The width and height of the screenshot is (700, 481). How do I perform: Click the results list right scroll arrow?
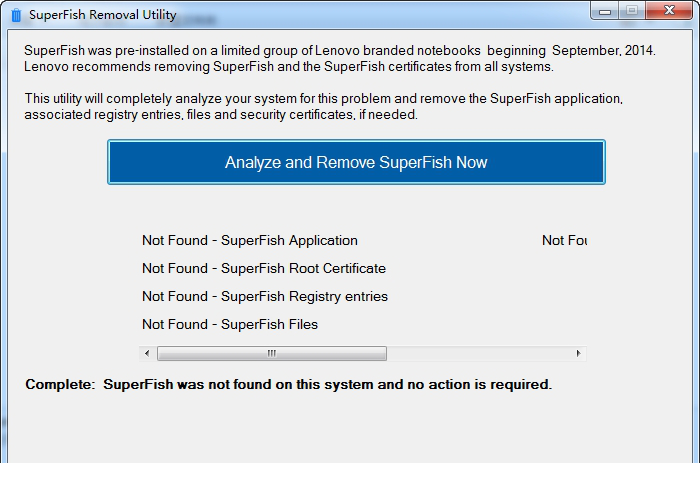click(x=579, y=353)
